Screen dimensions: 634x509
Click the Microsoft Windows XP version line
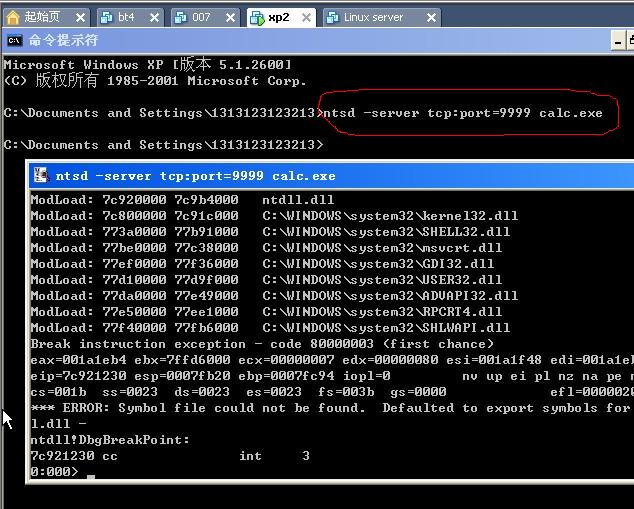[x=147, y=65]
